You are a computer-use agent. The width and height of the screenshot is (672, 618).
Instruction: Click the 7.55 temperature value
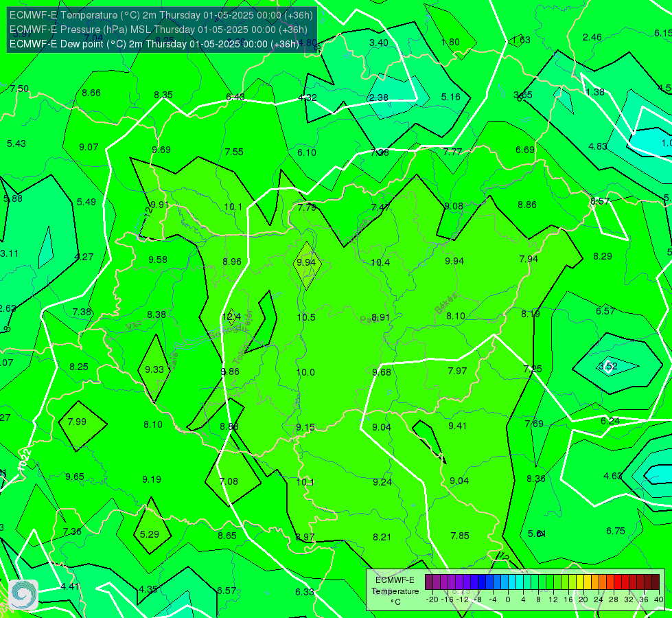coord(234,152)
